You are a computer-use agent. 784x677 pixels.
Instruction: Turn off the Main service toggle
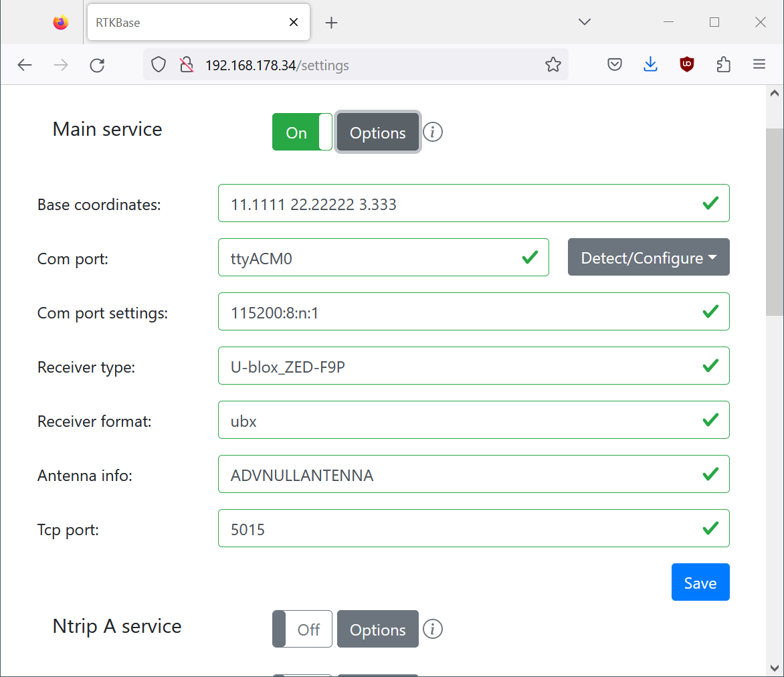pyautogui.click(x=302, y=132)
